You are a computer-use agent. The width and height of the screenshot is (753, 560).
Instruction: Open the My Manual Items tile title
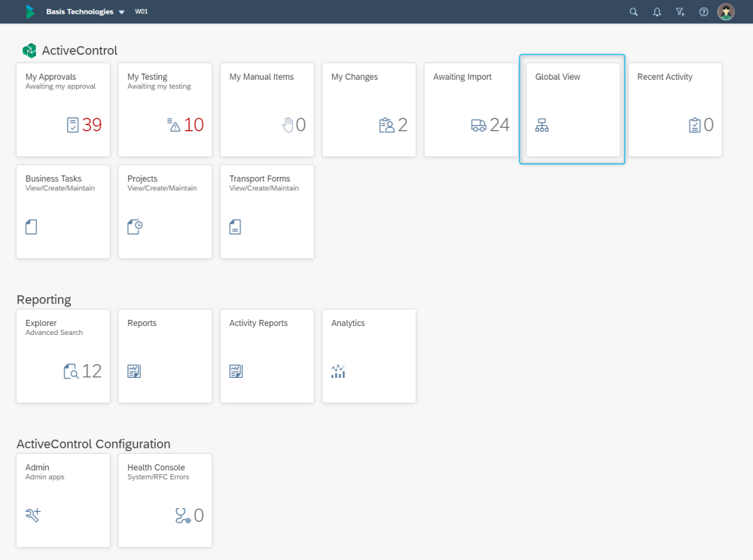click(261, 77)
